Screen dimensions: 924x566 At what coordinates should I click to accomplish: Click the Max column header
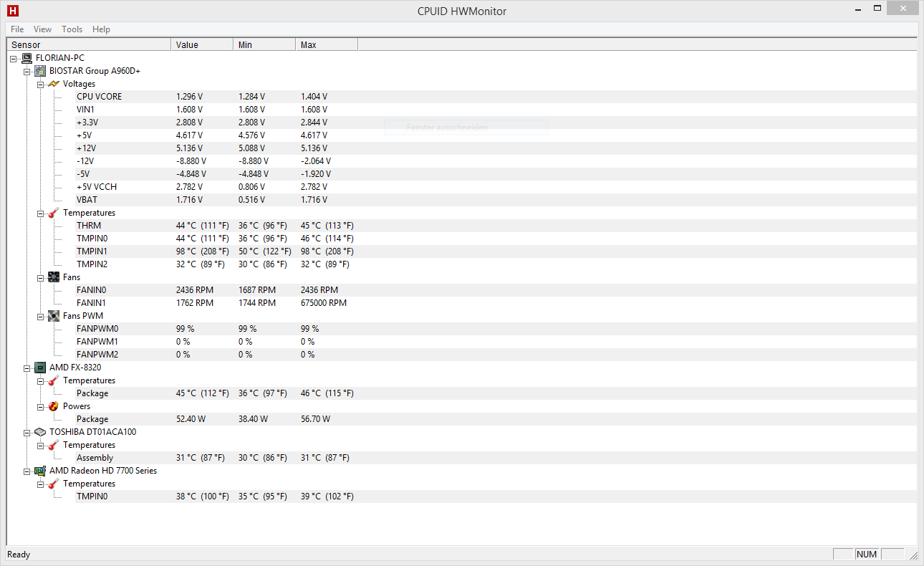pos(327,44)
